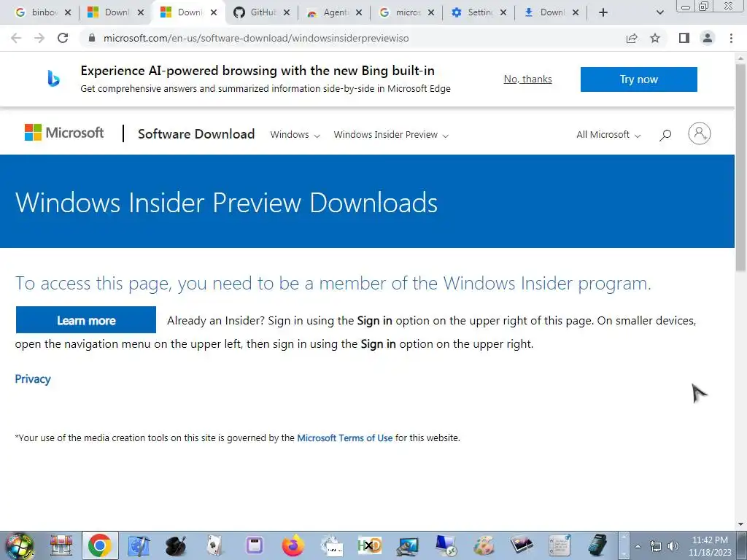747x560 pixels.
Task: Close the Settings tab
Action: tap(503, 12)
